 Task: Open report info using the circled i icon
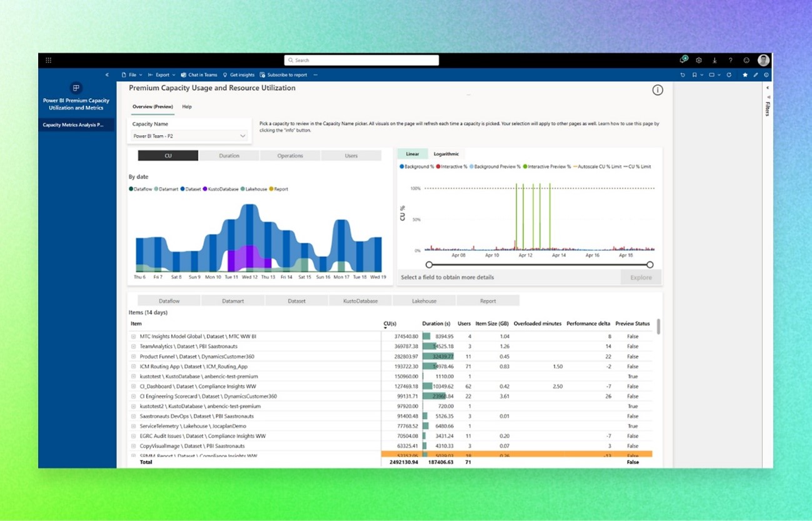[658, 90]
